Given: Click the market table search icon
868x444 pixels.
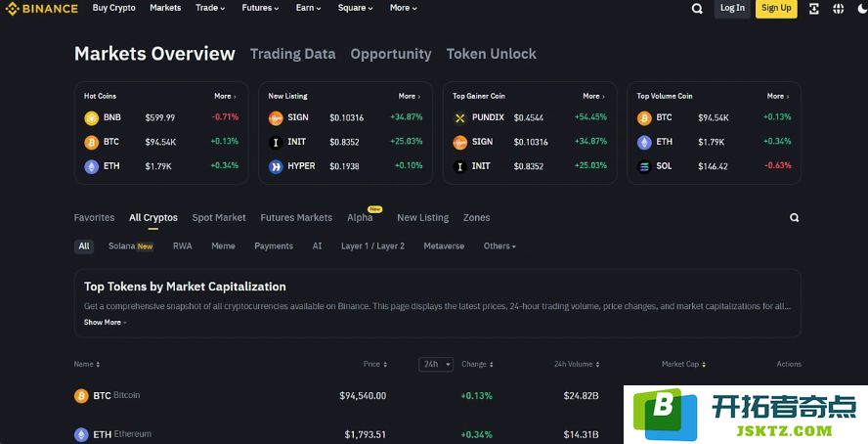Looking at the screenshot, I should (x=795, y=217).
